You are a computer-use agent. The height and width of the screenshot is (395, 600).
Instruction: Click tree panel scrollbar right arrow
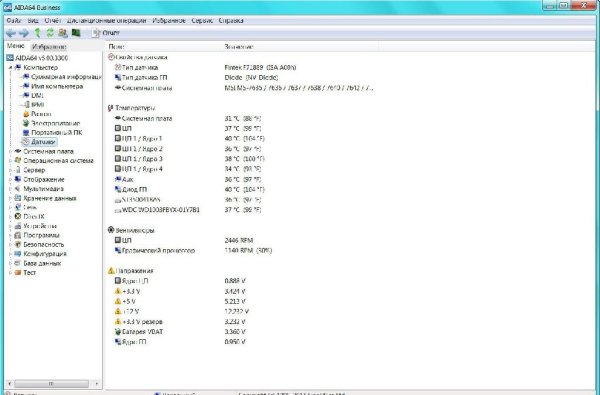(x=96, y=383)
